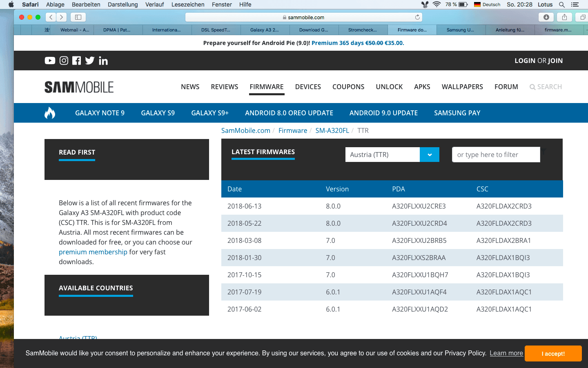The image size is (588, 368).
Task: Go back with Safari back arrow
Action: (x=51, y=17)
